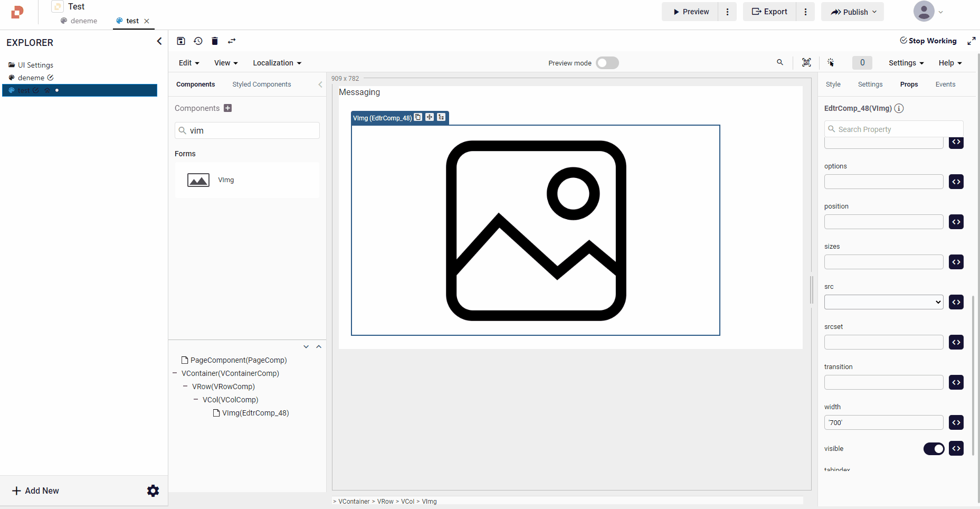Click the trash delete icon in the toolbar

tap(215, 41)
